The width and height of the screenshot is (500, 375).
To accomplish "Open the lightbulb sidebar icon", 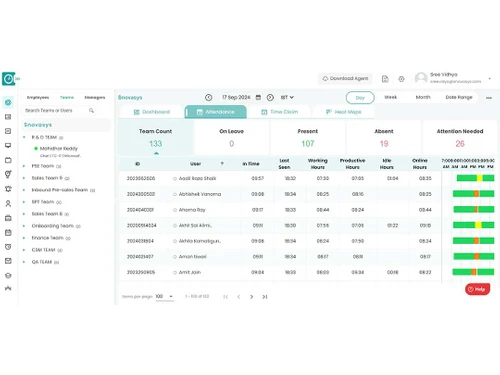I will click(8, 174).
